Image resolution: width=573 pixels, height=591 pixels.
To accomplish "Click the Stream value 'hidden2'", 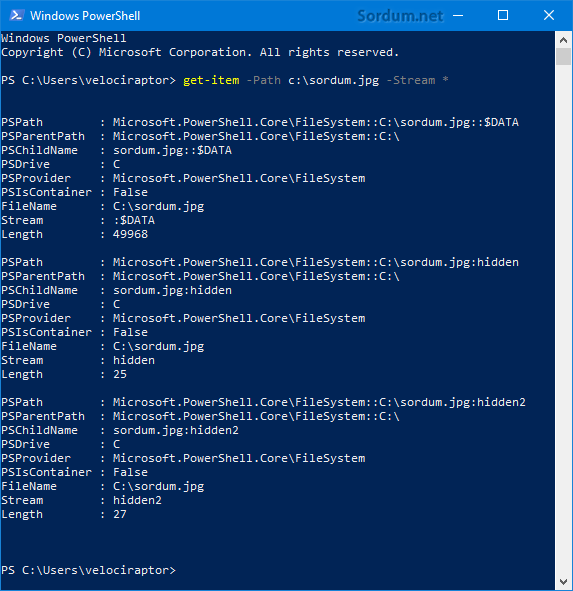I will pyautogui.click(x=137, y=500).
